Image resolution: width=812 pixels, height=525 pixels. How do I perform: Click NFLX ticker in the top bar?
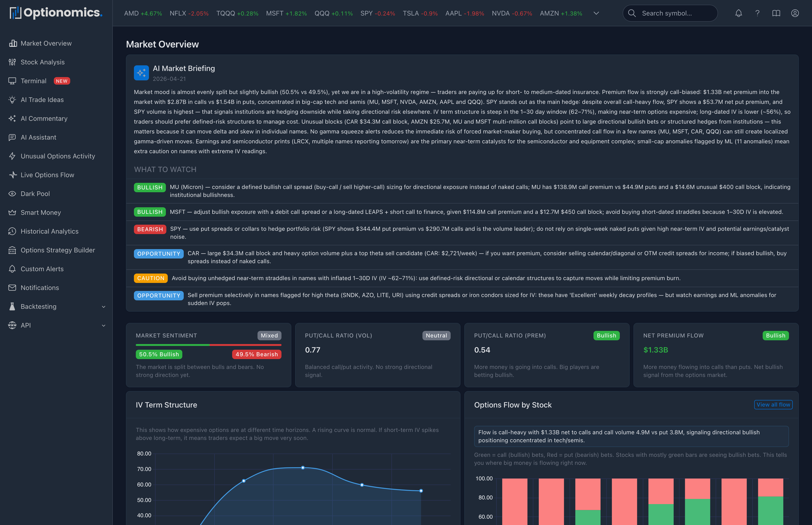pos(189,13)
